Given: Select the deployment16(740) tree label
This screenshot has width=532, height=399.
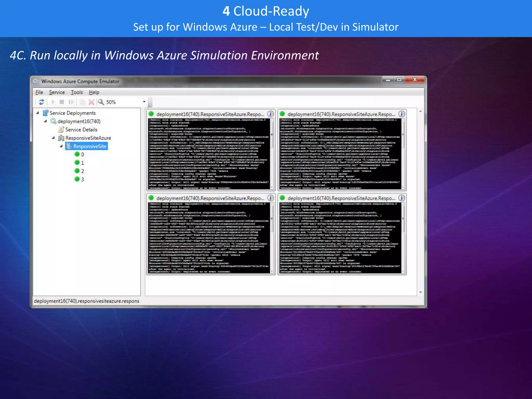Looking at the screenshot, I should (79, 121).
